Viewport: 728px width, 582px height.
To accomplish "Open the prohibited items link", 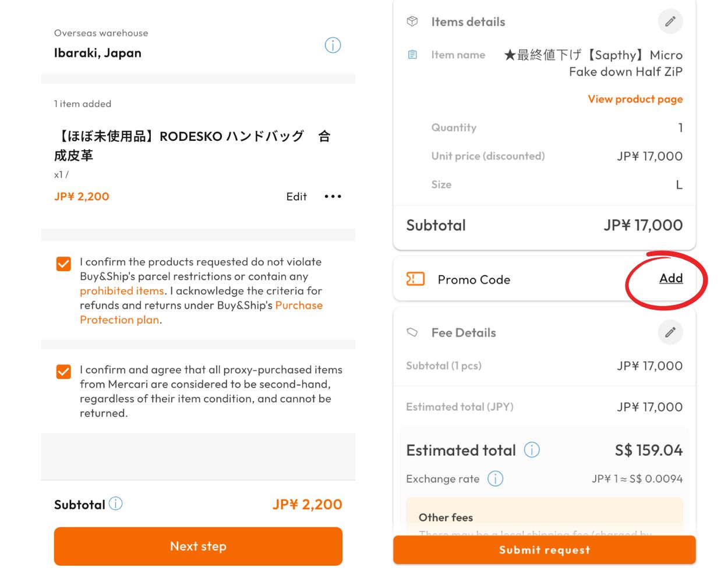I will pos(122,290).
